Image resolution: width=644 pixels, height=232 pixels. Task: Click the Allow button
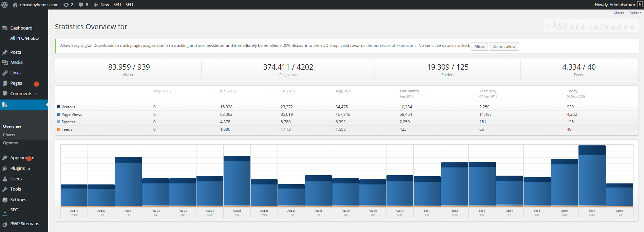point(479,47)
